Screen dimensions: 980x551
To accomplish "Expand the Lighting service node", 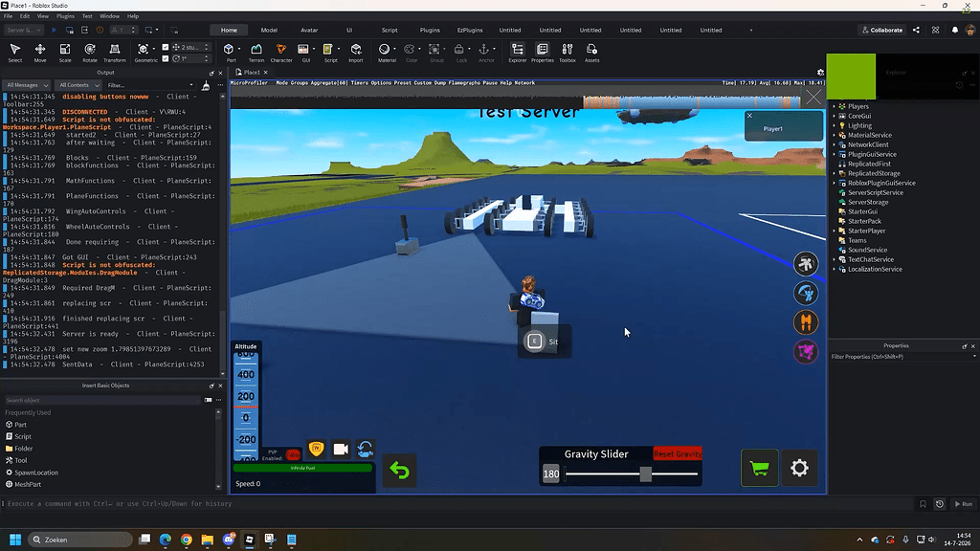I will [x=834, y=125].
